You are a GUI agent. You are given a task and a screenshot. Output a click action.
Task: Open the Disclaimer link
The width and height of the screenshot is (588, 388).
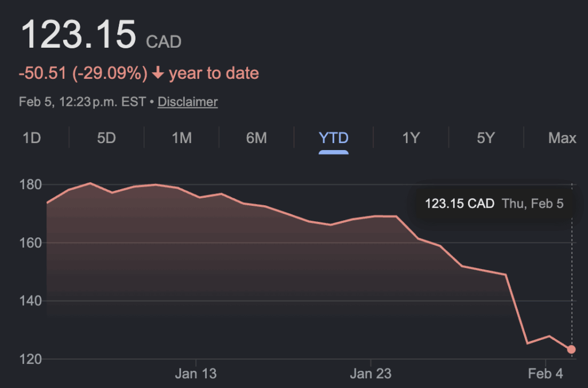[188, 102]
